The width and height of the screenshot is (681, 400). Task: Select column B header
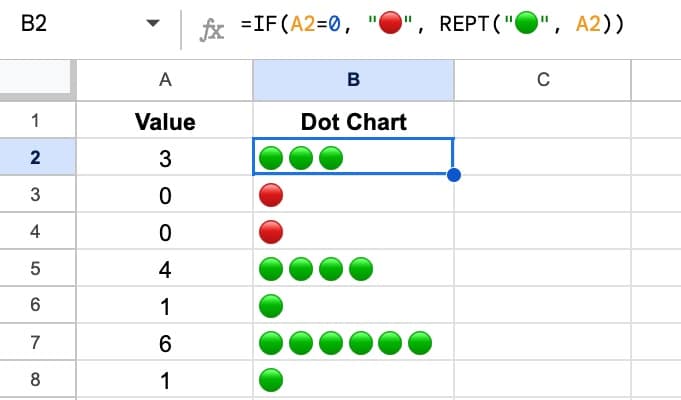point(354,80)
